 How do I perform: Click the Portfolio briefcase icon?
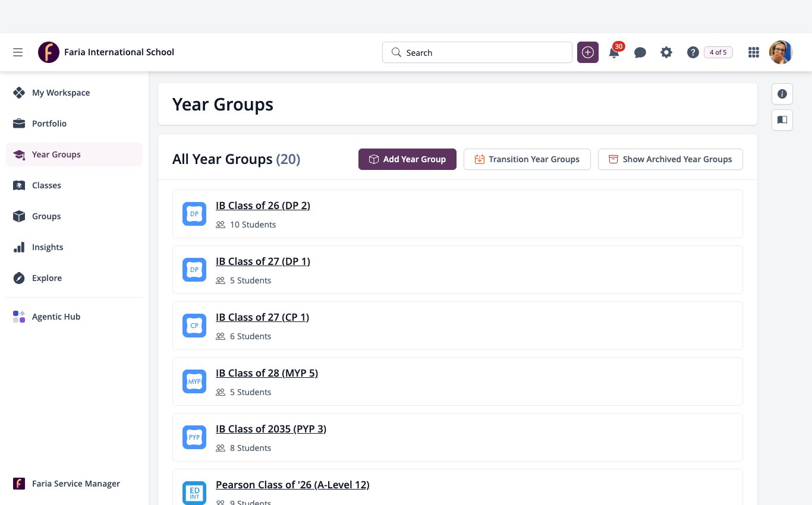[x=19, y=124]
